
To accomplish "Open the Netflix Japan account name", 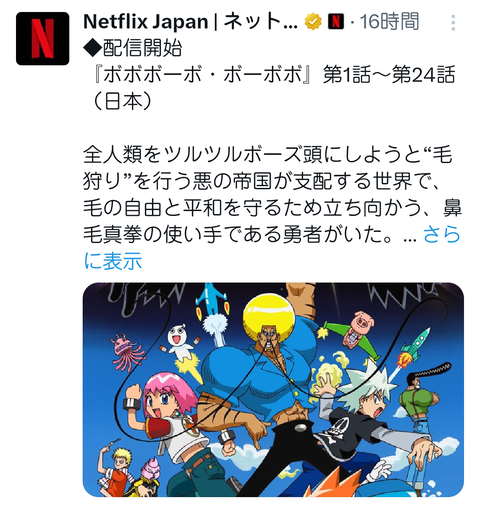I will 190,22.
